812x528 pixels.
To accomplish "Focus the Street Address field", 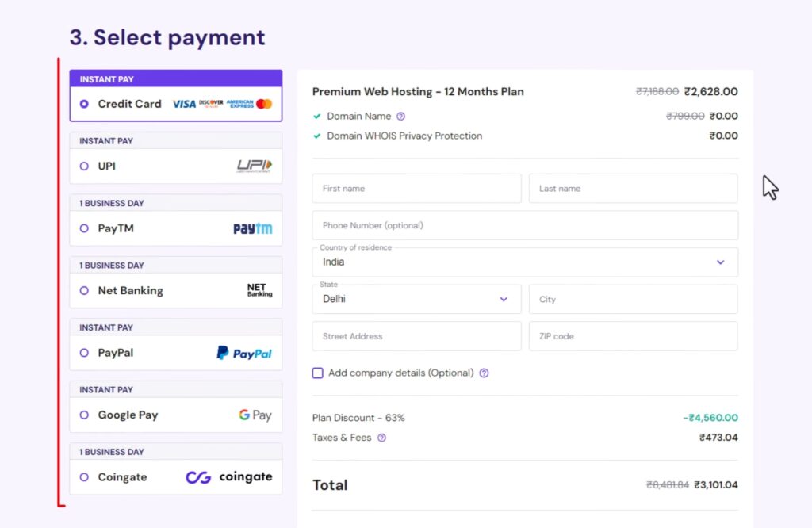I will tap(416, 336).
